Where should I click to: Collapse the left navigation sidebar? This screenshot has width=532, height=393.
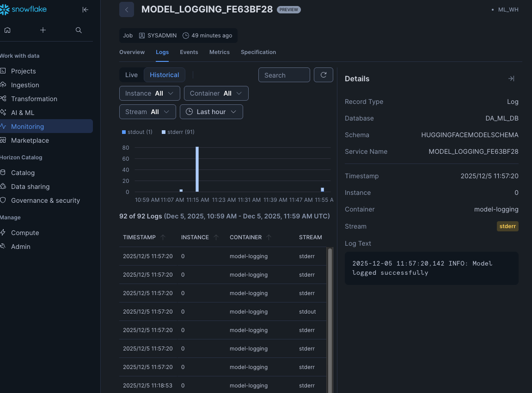click(x=85, y=10)
